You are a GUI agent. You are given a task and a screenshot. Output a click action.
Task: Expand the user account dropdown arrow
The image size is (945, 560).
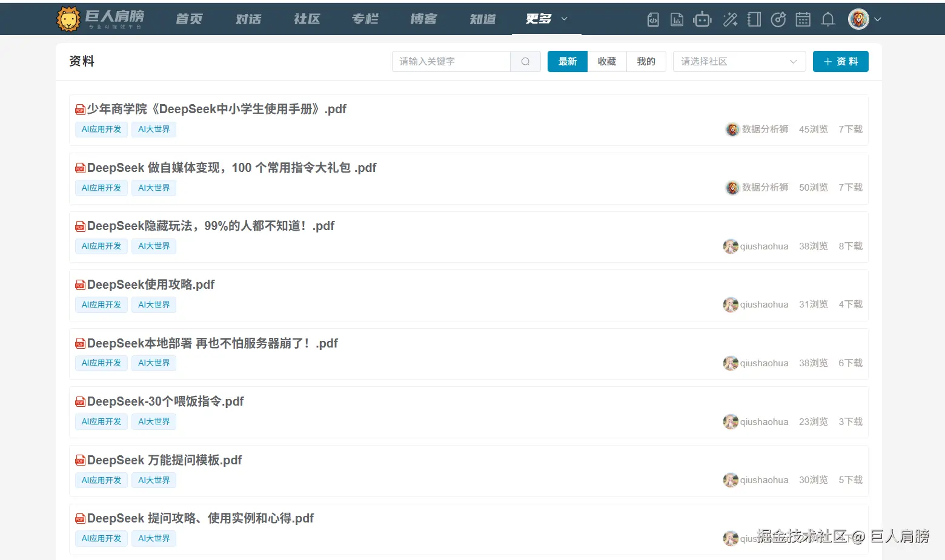[x=878, y=19]
